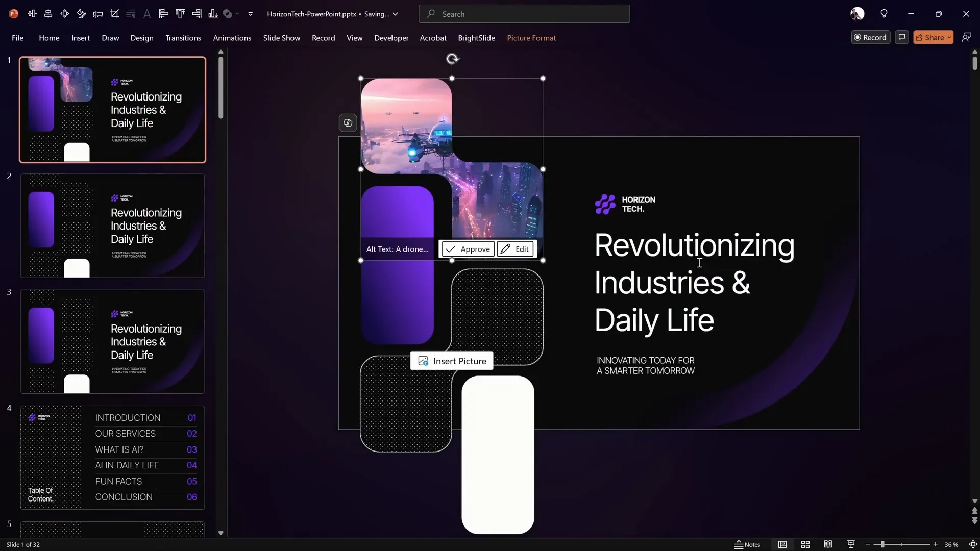Switch to the Draw tab
The width and height of the screenshot is (980, 551).
coord(110,38)
